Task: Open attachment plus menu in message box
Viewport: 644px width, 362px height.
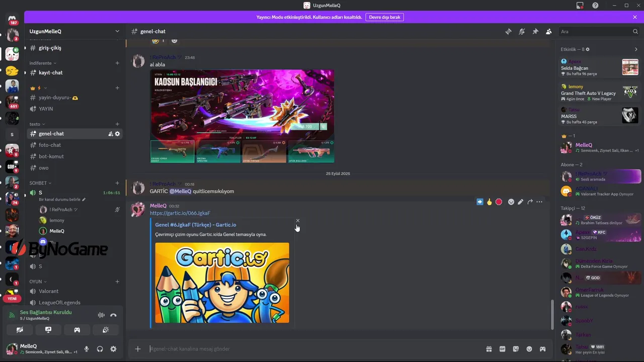Action: [138, 349]
